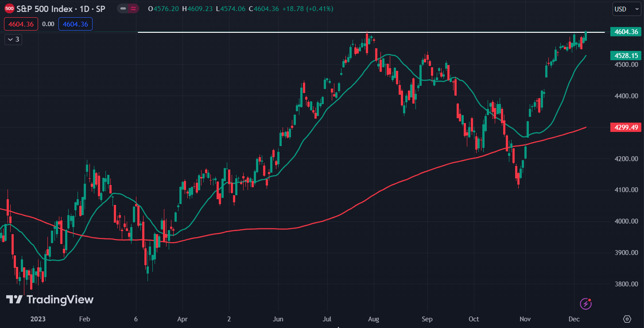The height and width of the screenshot is (328, 644).
Task: Click the Nov label on time axis
Action: pyautogui.click(x=525, y=319)
